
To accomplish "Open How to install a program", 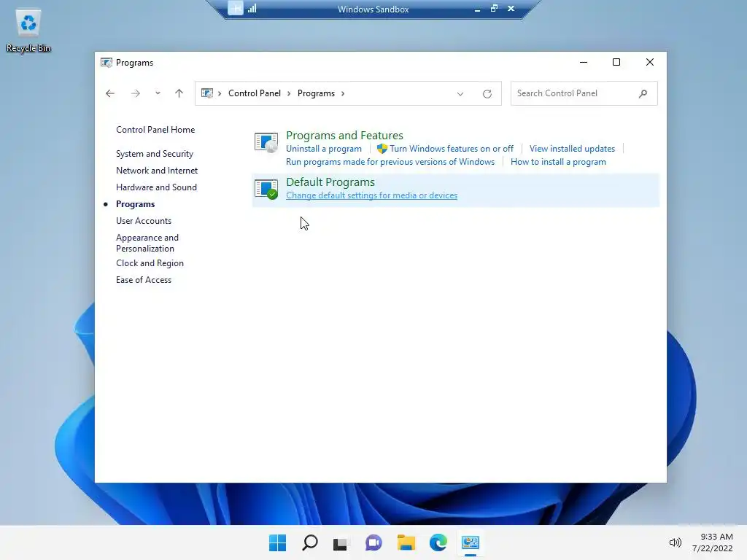I will pos(558,162).
